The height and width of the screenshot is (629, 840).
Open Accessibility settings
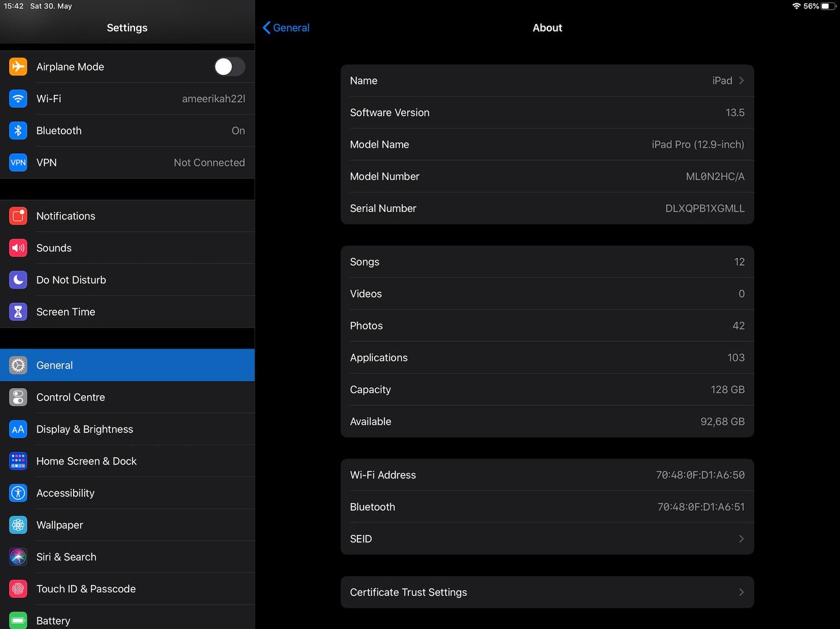tap(127, 493)
